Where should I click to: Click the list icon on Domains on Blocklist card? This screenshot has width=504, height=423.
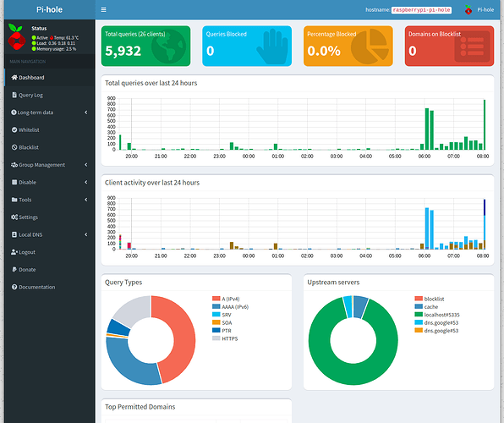tap(472, 47)
